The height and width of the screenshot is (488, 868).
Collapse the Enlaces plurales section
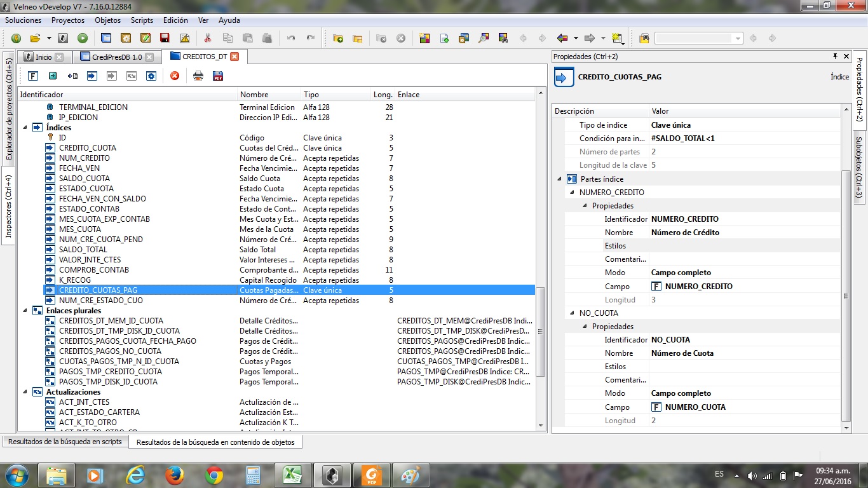click(26, 311)
